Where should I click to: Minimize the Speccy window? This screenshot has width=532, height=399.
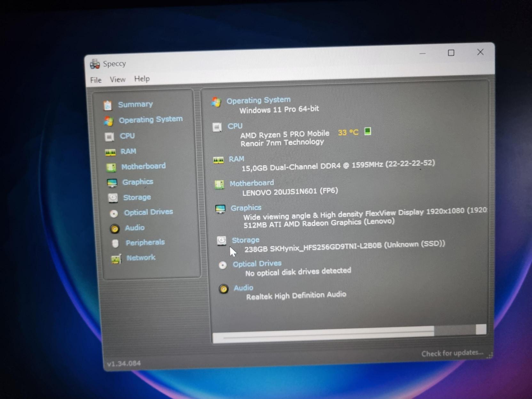[423, 53]
